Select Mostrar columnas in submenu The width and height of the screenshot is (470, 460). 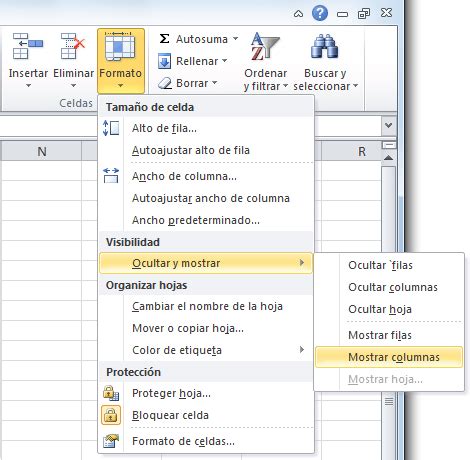click(x=389, y=357)
